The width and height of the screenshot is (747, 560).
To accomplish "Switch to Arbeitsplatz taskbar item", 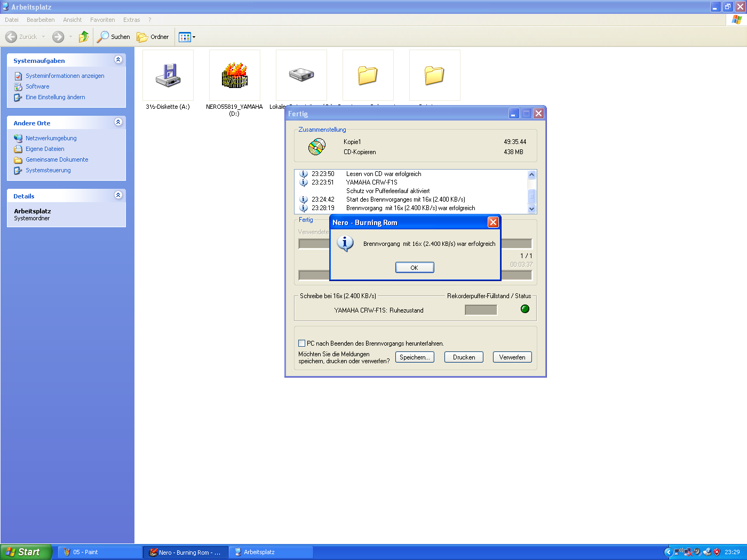I will click(x=271, y=552).
